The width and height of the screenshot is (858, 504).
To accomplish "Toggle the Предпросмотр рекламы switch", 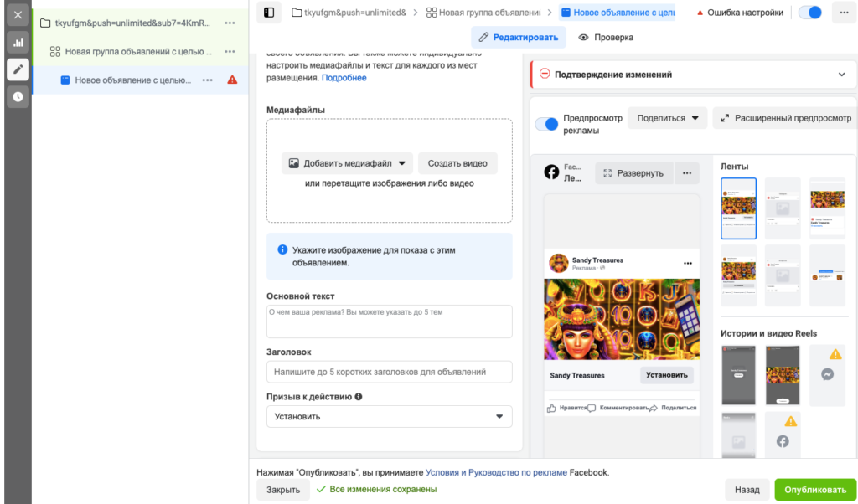I will (546, 124).
